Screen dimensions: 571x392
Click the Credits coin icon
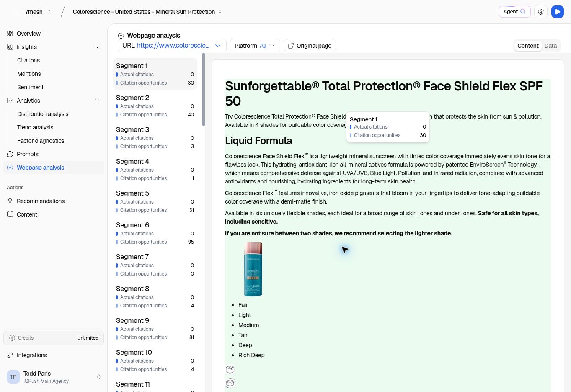12,338
